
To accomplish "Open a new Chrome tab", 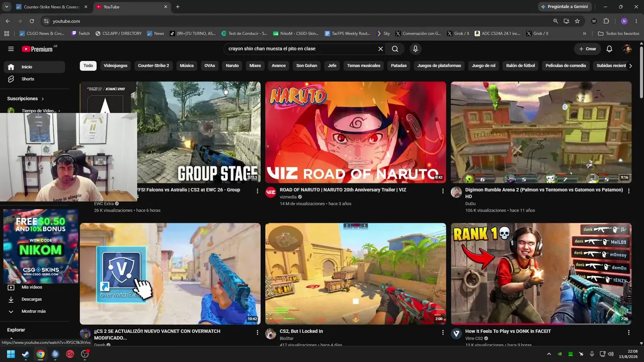I will tap(178, 7).
